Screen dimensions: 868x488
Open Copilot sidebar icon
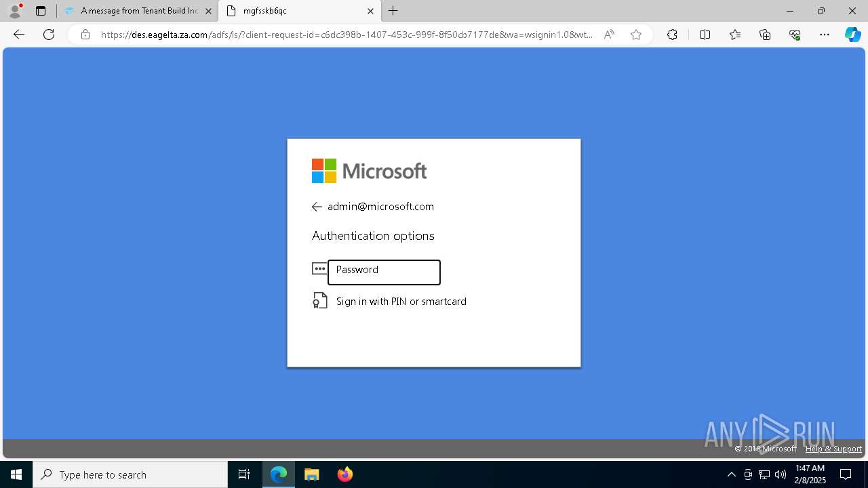852,35
